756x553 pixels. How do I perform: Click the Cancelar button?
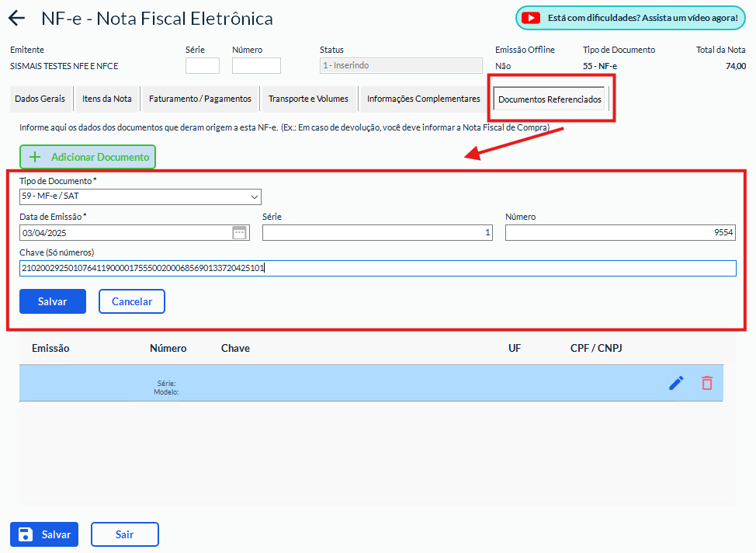pyautogui.click(x=132, y=301)
